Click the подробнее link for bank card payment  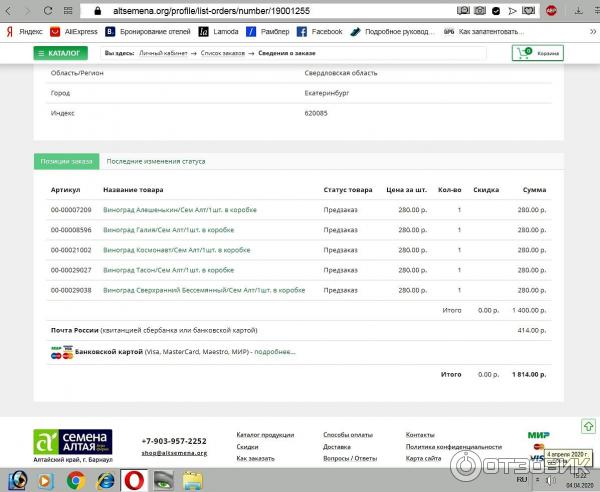pyautogui.click(x=275, y=352)
